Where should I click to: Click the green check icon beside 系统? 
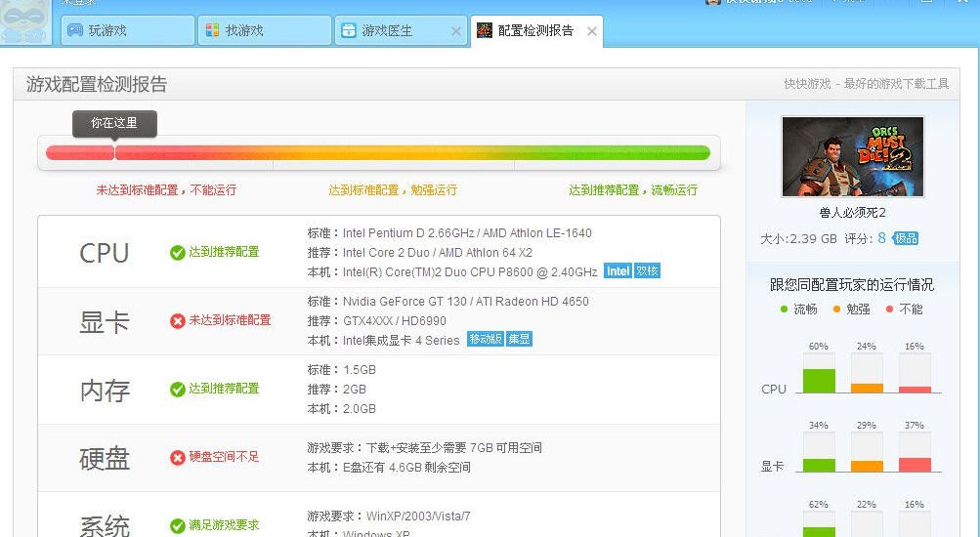tap(178, 525)
